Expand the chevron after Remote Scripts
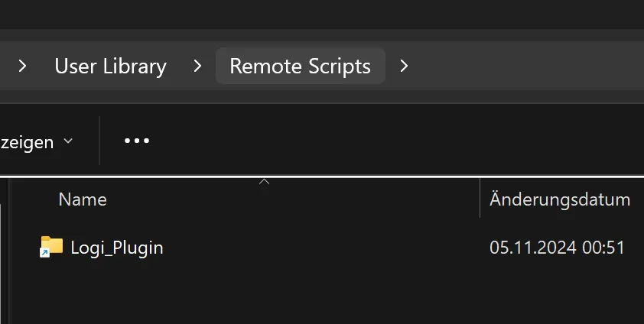 tap(405, 66)
